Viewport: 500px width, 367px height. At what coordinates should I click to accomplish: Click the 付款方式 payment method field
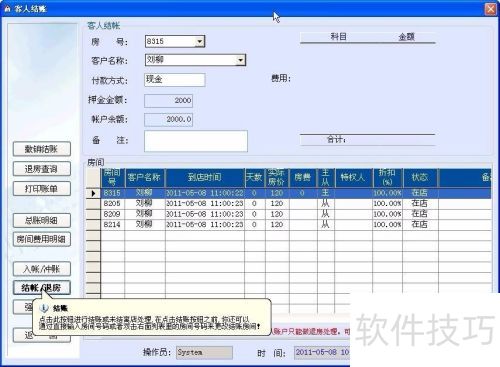coord(175,80)
